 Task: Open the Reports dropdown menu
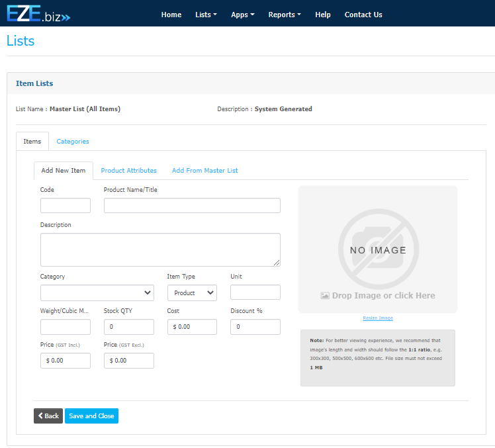pos(285,15)
